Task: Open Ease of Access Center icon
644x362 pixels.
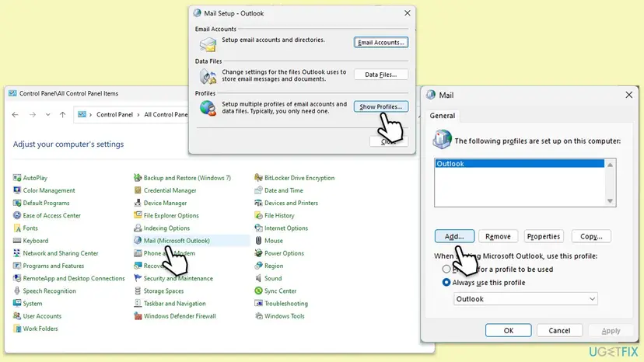Action: (17, 215)
